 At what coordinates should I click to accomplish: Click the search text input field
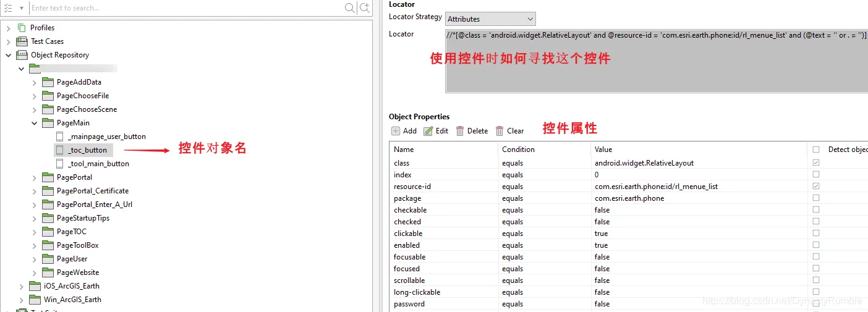pos(187,8)
